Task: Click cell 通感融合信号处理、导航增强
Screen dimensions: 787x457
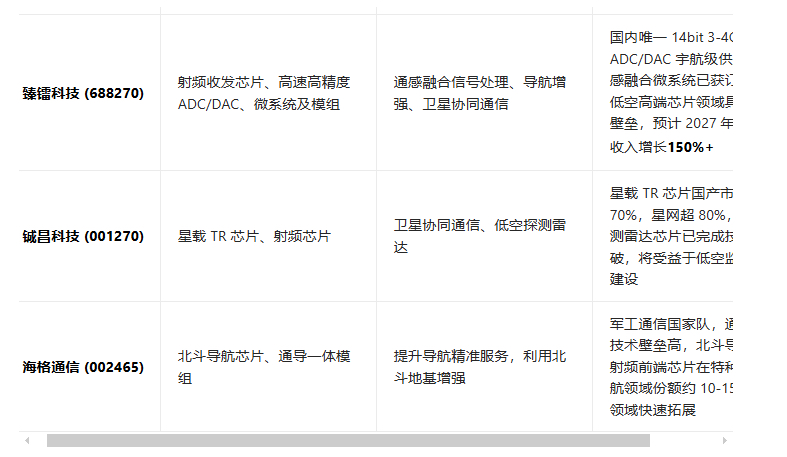Action: (484, 93)
